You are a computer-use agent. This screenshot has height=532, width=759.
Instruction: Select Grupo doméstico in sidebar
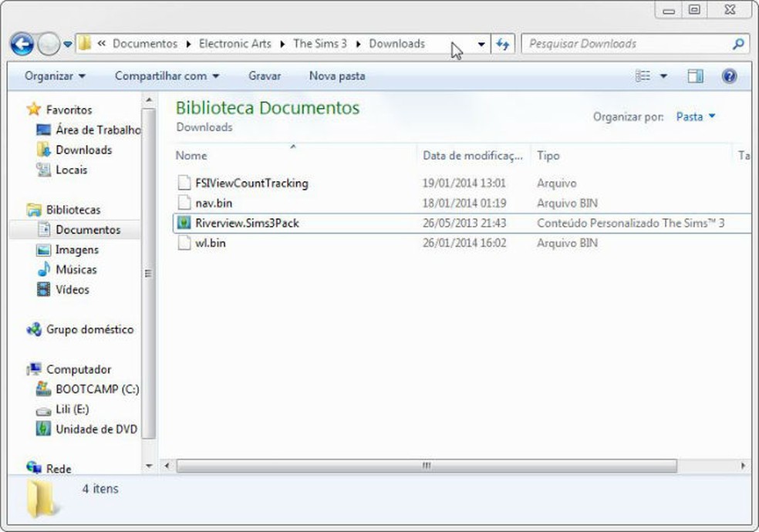pos(89,329)
